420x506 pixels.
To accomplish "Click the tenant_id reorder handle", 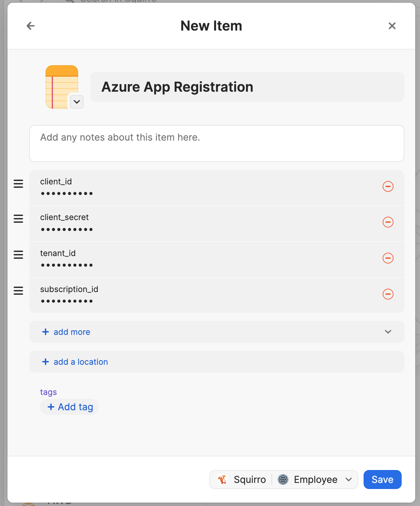I will click(18, 255).
